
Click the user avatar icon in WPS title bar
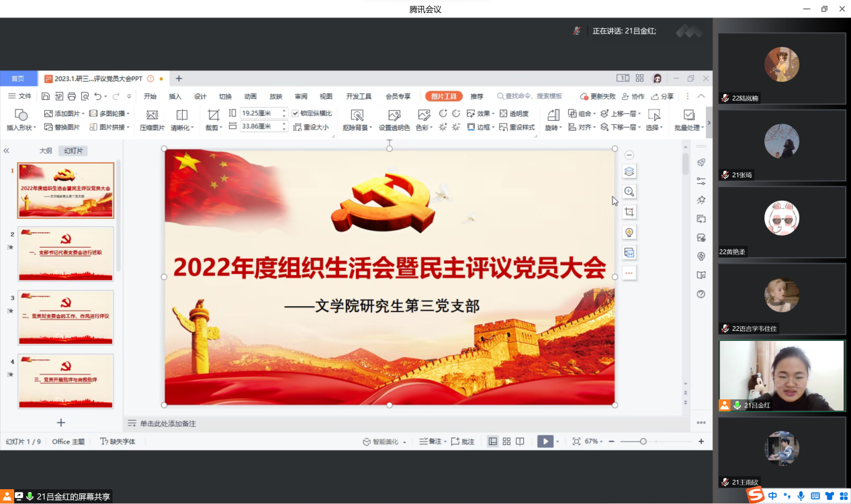(657, 79)
